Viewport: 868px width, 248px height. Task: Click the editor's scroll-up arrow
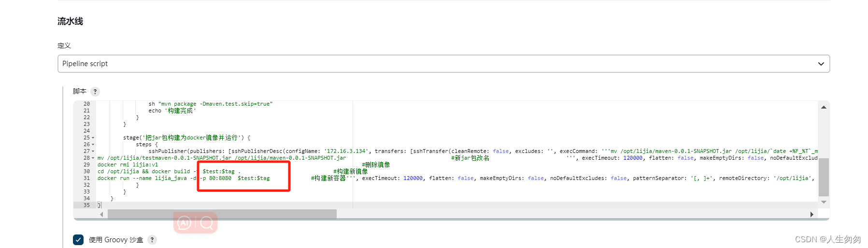(x=824, y=107)
